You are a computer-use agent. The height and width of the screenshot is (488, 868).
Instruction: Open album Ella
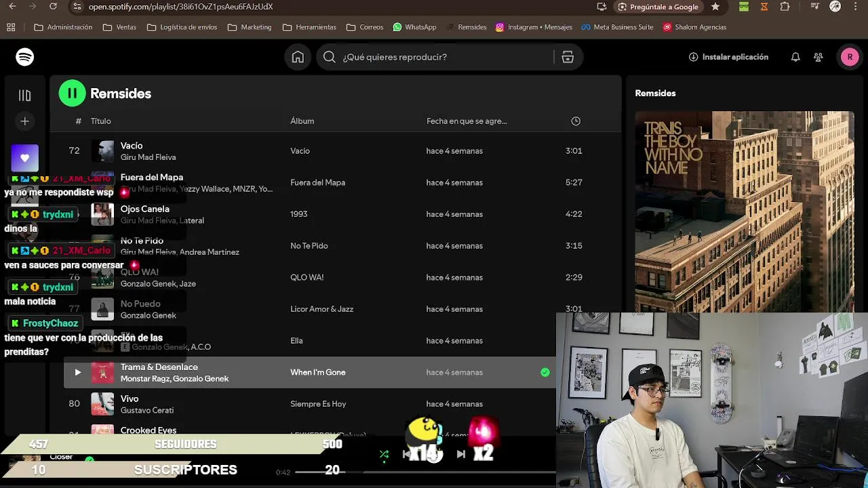296,341
